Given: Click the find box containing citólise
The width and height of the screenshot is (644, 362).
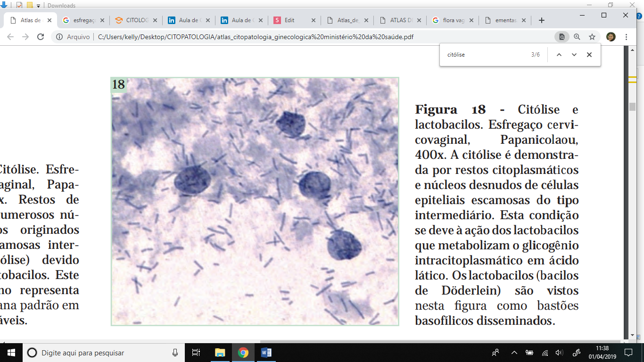Looking at the screenshot, I should [486, 55].
